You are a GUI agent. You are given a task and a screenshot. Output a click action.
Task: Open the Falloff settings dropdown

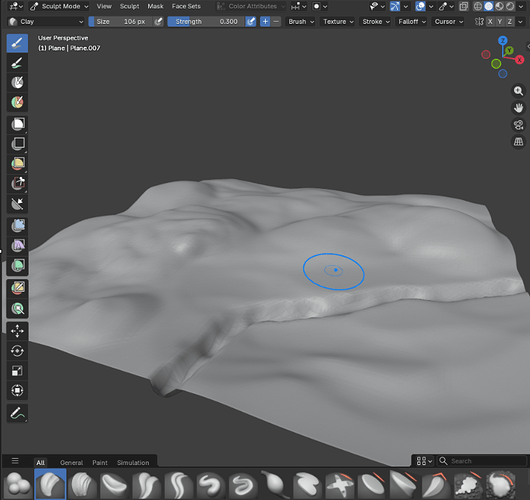point(411,22)
